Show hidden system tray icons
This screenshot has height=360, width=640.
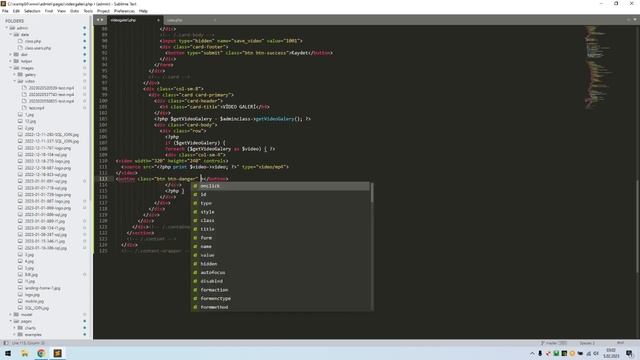(x=532, y=353)
